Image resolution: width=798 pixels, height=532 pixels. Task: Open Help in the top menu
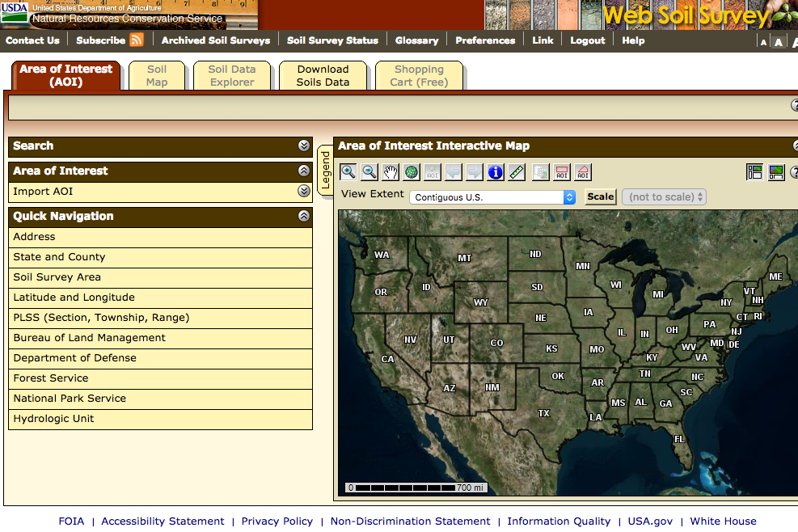[x=633, y=40]
